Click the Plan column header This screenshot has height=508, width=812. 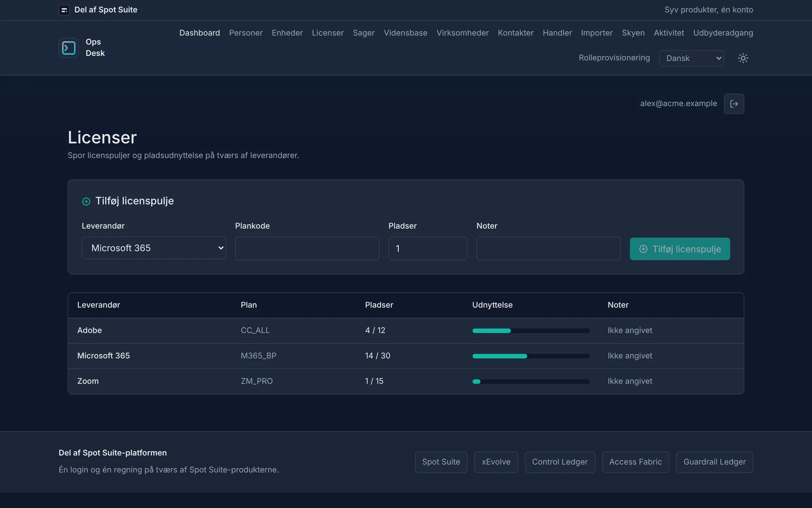coord(248,305)
